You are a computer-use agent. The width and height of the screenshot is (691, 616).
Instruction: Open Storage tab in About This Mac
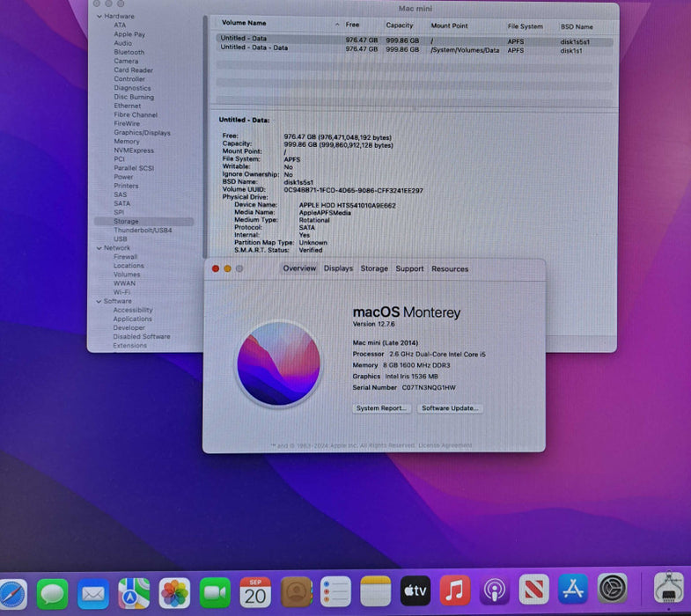pyautogui.click(x=374, y=268)
